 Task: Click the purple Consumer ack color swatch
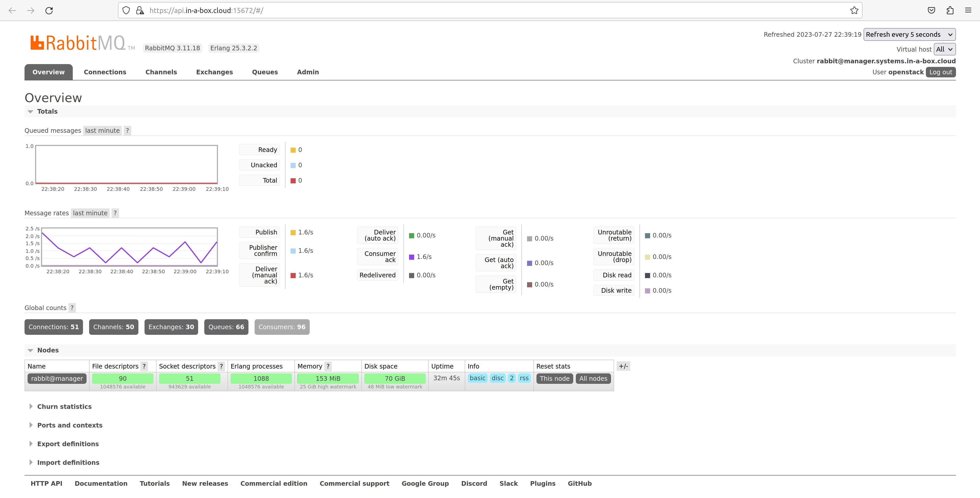[x=411, y=257]
